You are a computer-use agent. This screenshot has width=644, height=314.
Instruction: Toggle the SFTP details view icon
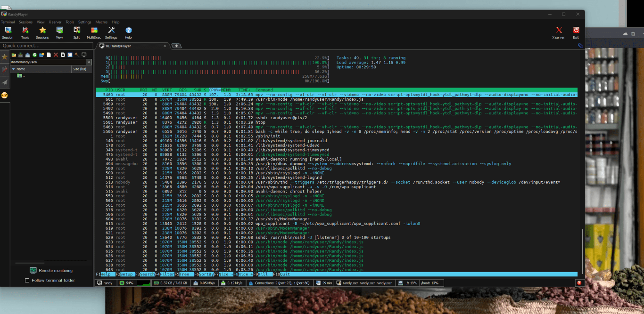tap(69, 55)
